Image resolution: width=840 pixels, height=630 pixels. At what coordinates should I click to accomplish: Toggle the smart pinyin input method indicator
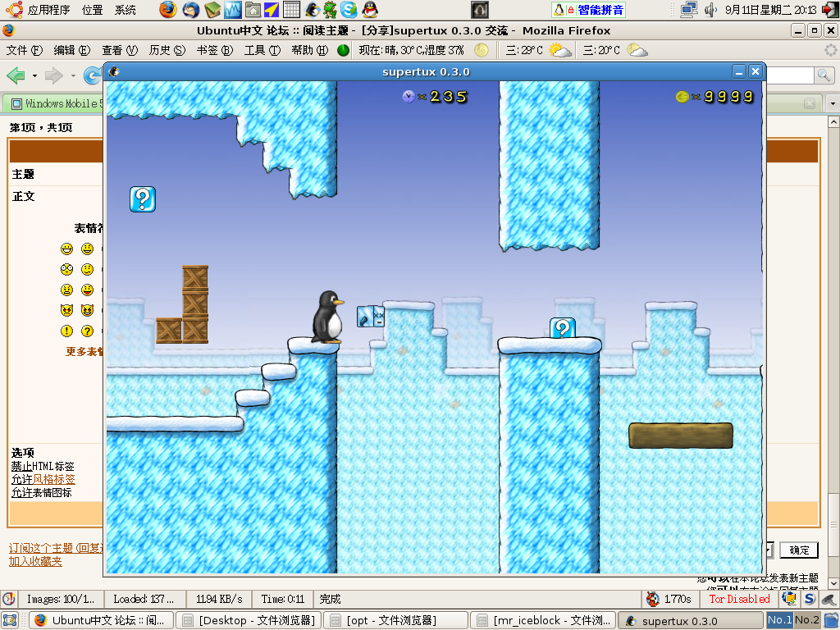coord(588,10)
